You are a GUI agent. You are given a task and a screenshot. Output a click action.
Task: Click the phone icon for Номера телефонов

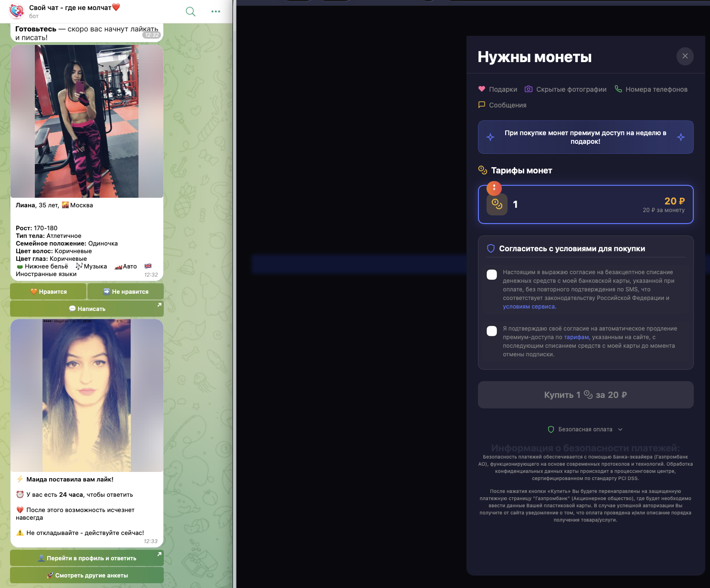[618, 89]
